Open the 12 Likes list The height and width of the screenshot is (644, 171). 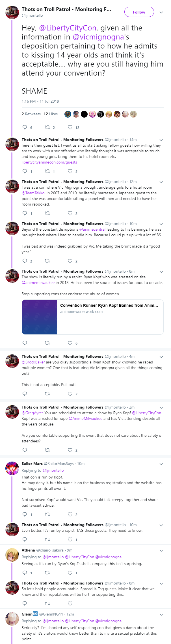pyautogui.click(x=51, y=114)
